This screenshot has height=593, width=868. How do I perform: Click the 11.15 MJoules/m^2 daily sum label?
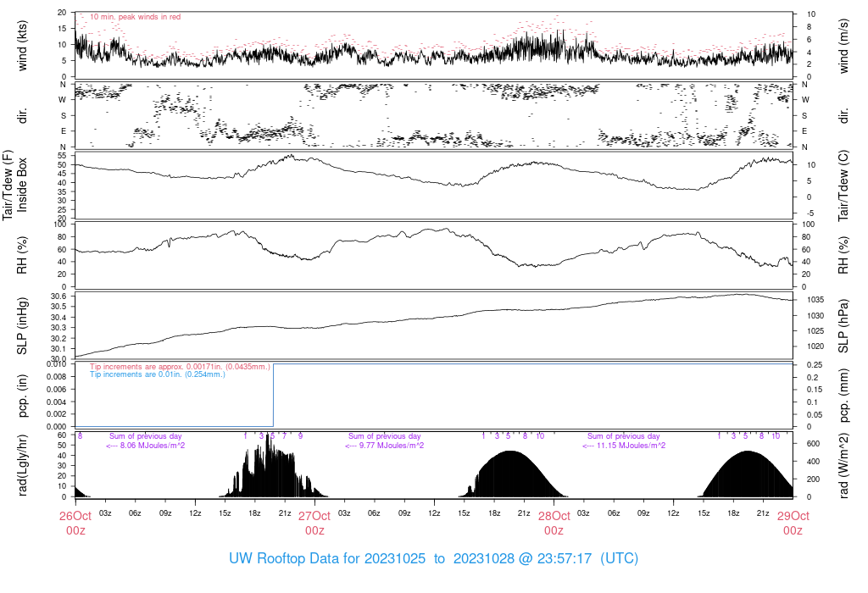click(624, 446)
